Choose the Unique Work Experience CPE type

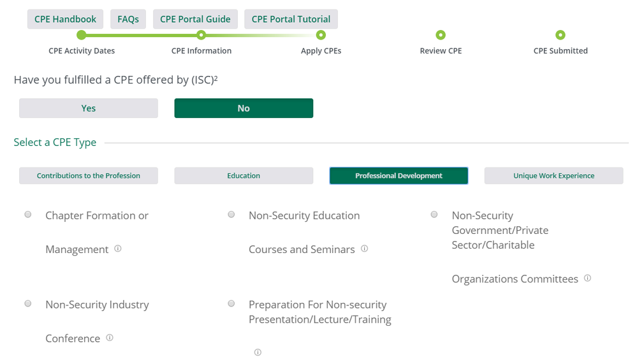point(553,176)
